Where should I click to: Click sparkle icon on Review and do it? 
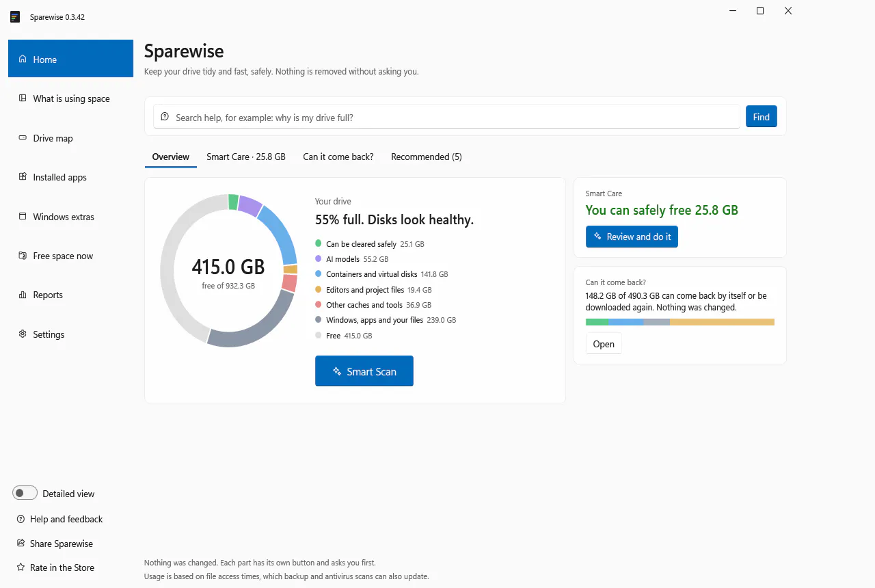click(599, 237)
